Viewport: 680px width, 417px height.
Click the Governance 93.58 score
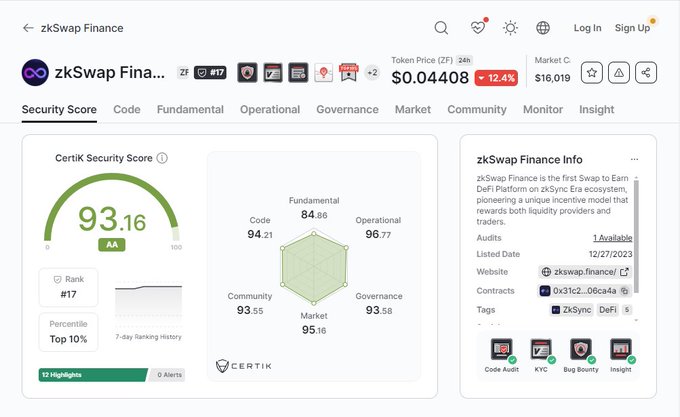tap(379, 303)
